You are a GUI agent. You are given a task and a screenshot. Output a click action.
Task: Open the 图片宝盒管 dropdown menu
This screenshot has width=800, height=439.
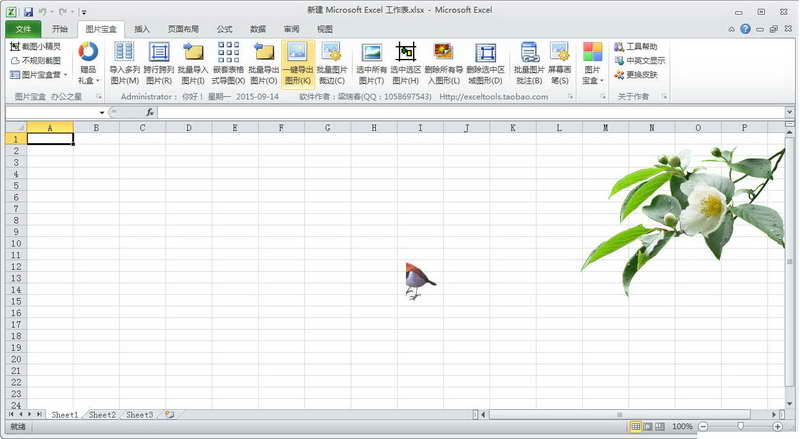[x=38, y=75]
